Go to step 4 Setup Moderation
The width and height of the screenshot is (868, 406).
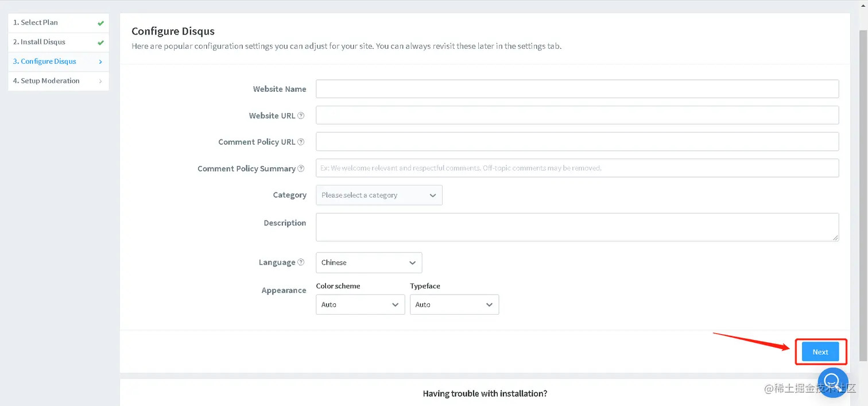point(59,81)
